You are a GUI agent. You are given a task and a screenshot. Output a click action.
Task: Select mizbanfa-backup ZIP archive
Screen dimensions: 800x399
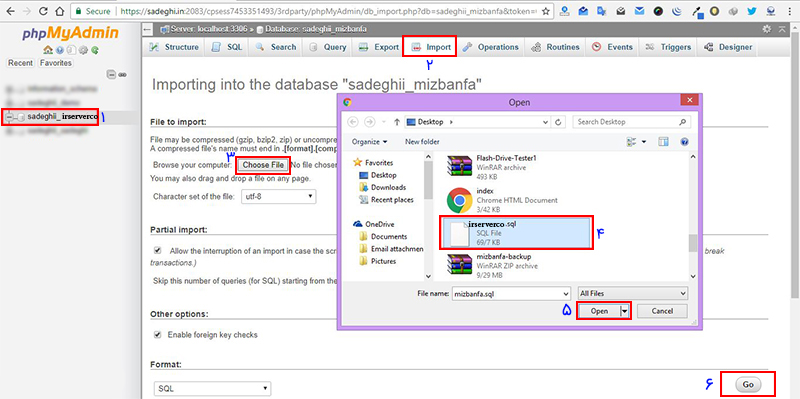[x=515, y=266]
